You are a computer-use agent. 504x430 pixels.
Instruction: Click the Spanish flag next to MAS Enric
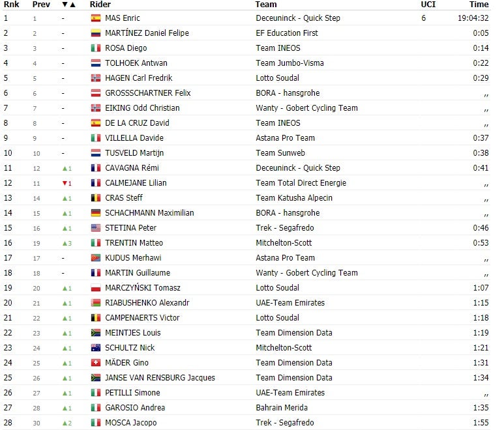95,18
